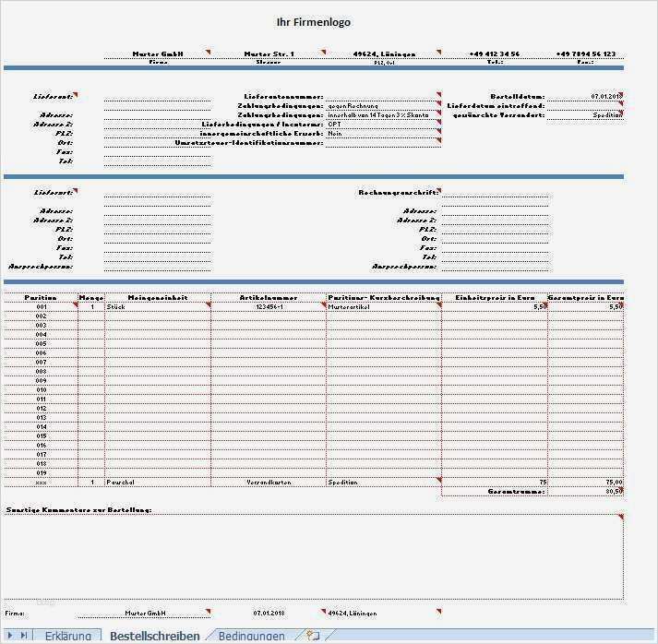Image resolution: width=658 pixels, height=644 pixels.
Task: Click the Ansprechperson field under Lieferort
Action: [158, 267]
